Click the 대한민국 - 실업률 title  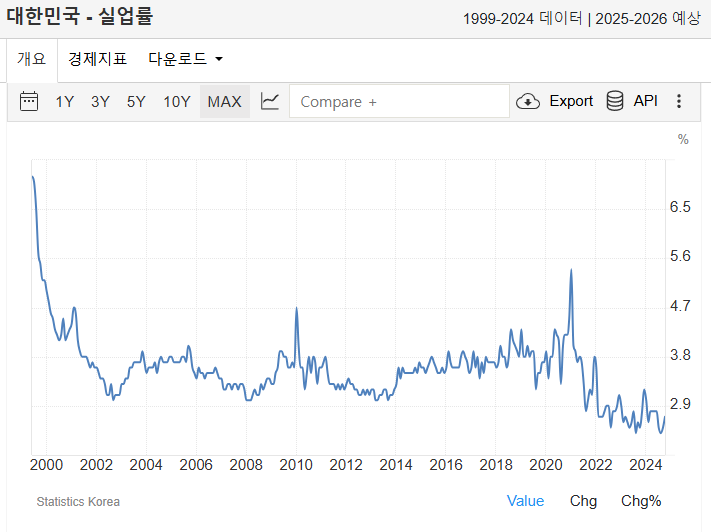(80, 16)
